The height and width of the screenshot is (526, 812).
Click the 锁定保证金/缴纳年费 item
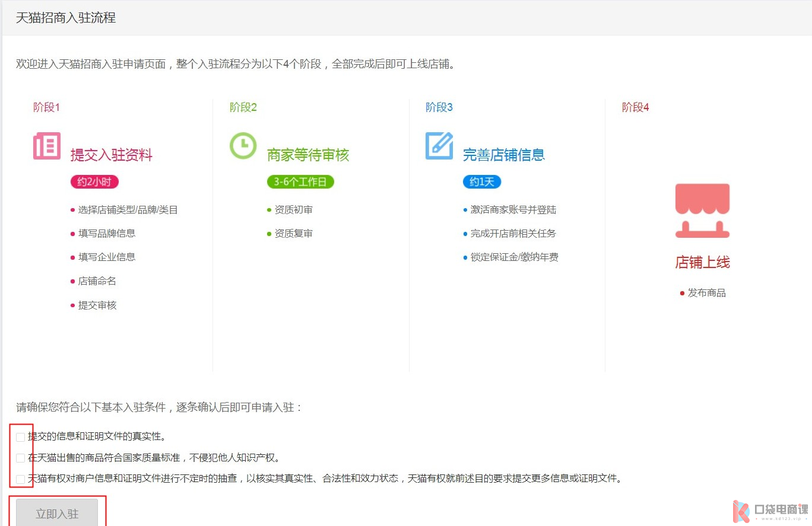tap(514, 257)
